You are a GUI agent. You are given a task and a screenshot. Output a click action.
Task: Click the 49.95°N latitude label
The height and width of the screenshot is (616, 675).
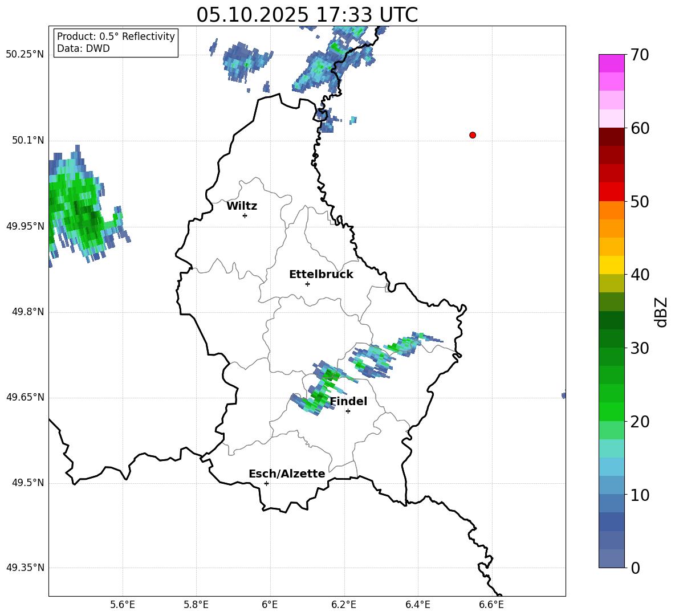click(x=25, y=226)
